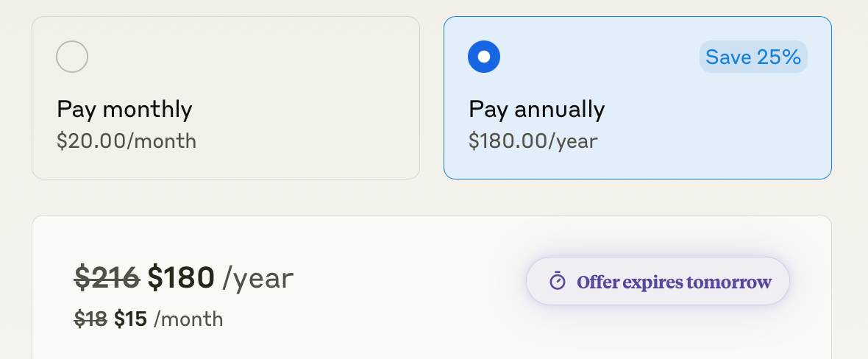Click the bold $180 yearly price
Screen dimensions: 868x359
tap(181, 277)
